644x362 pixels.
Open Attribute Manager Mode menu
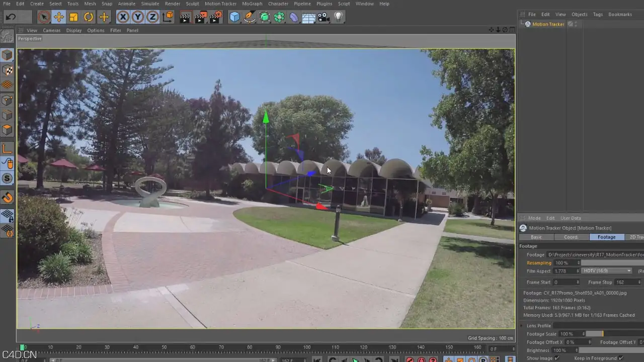click(534, 218)
